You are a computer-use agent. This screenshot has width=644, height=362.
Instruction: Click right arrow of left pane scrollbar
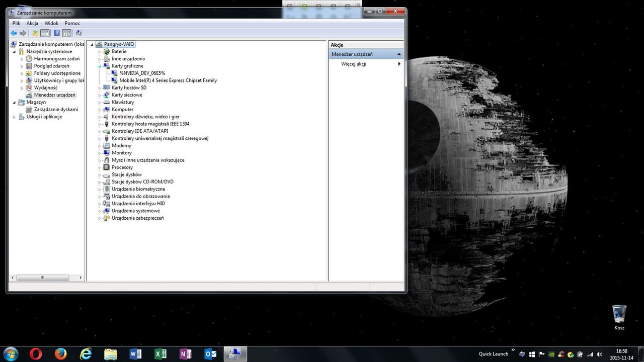80,278
